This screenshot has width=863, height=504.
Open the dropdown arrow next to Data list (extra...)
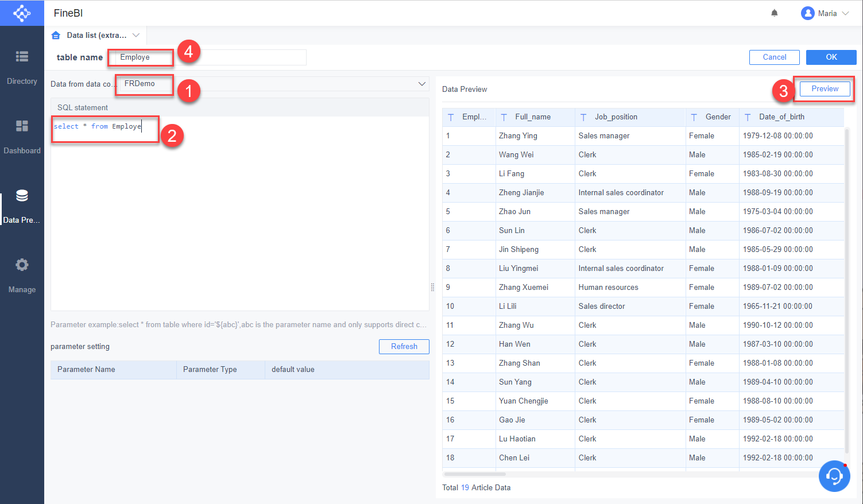(136, 35)
